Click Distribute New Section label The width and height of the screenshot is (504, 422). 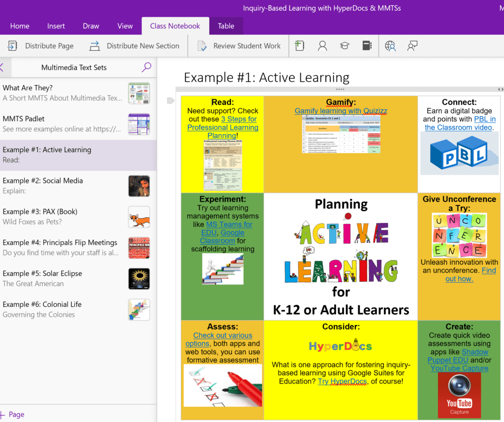click(143, 46)
